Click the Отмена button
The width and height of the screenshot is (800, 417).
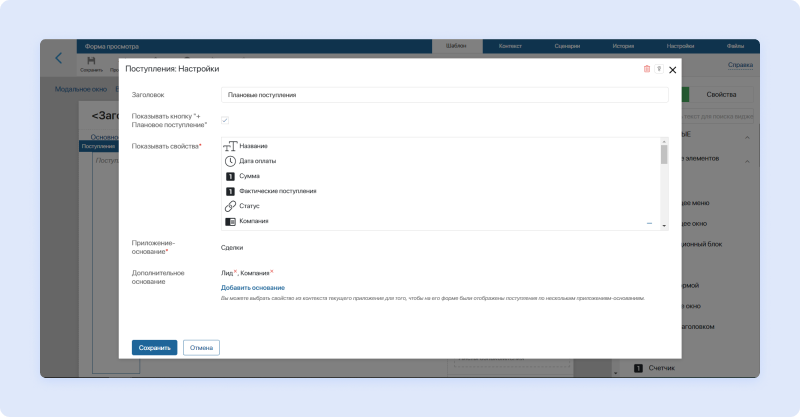point(201,347)
